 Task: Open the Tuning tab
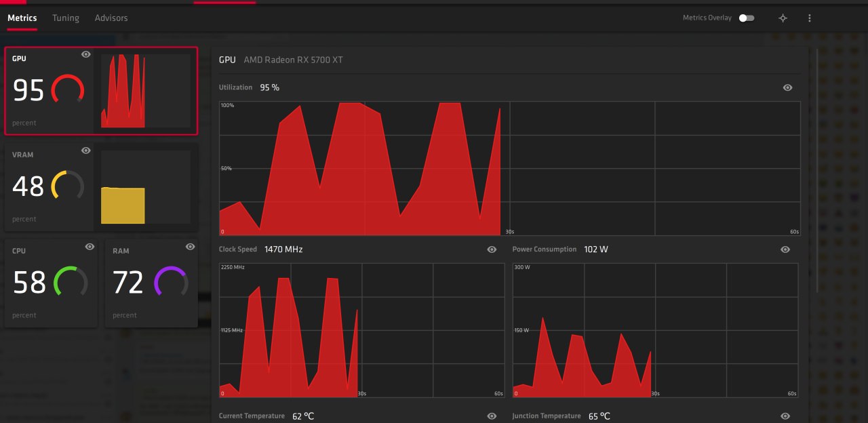[x=66, y=18]
